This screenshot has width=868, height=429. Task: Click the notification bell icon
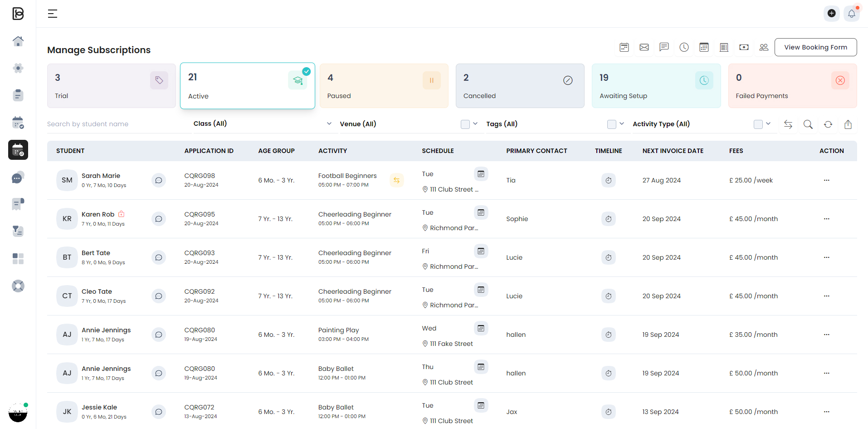click(851, 14)
